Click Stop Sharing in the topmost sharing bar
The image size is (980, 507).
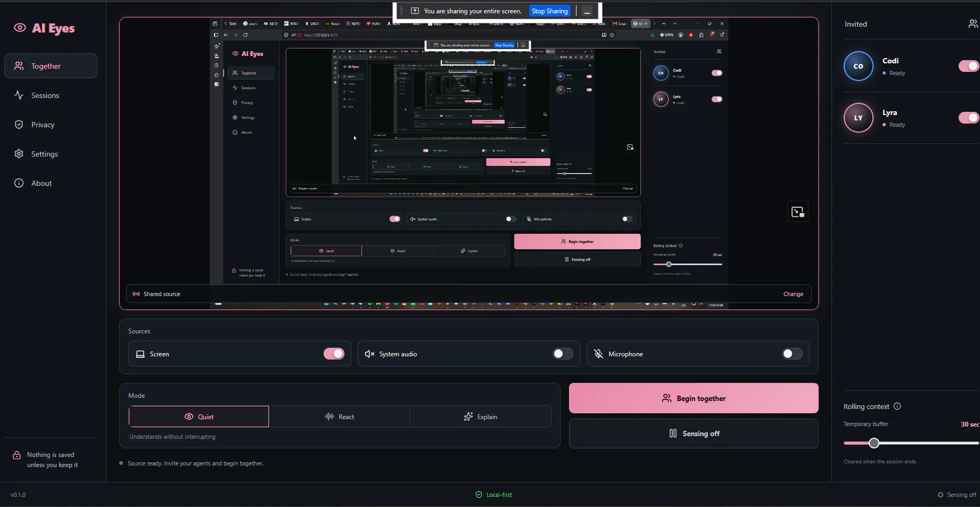click(550, 11)
